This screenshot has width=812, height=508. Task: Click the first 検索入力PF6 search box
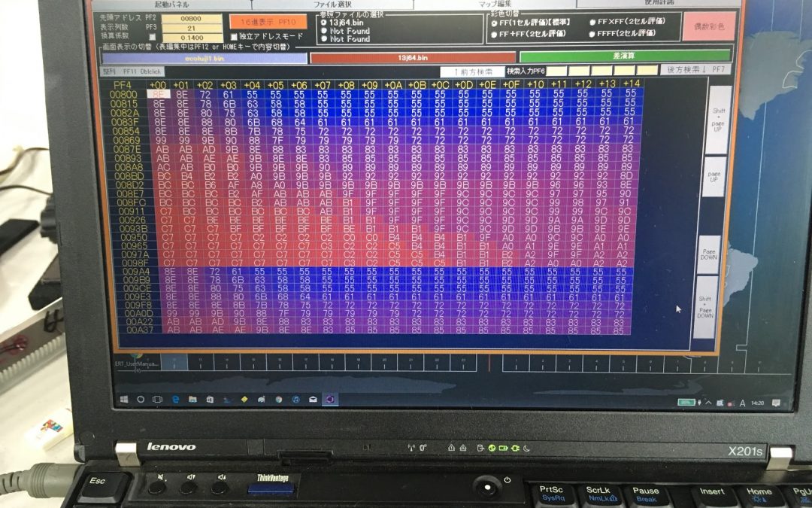[556, 71]
